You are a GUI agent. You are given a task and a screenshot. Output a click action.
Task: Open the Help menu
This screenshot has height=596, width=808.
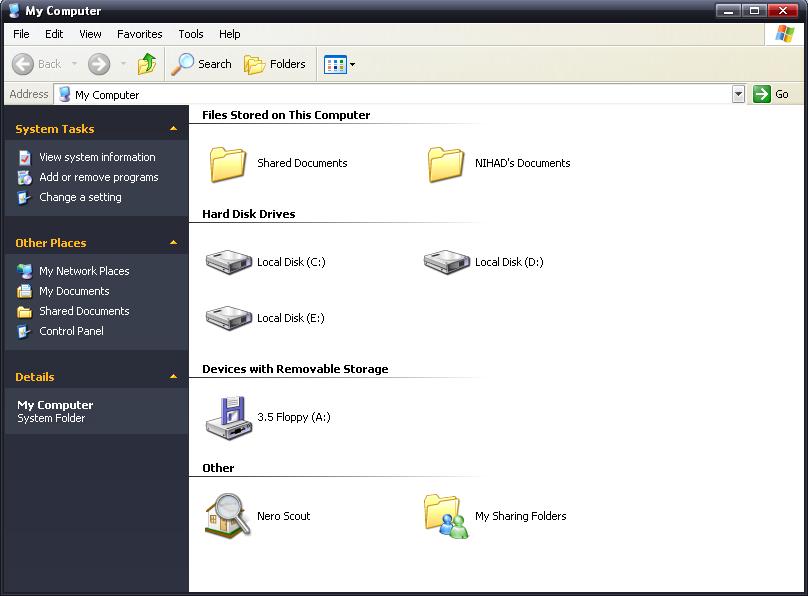coord(229,34)
